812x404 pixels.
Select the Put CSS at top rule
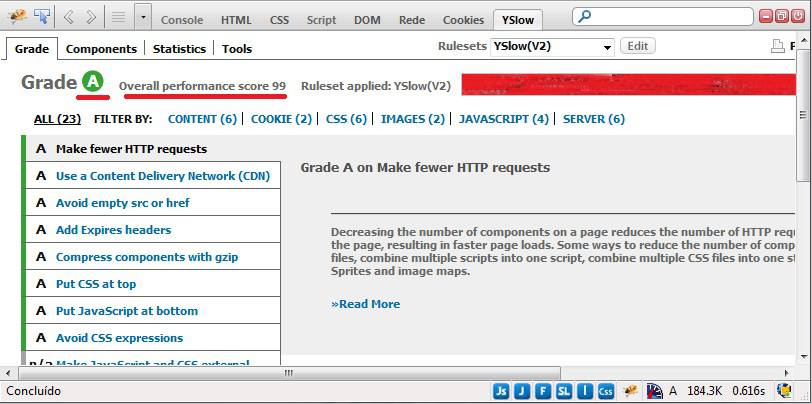point(153,283)
